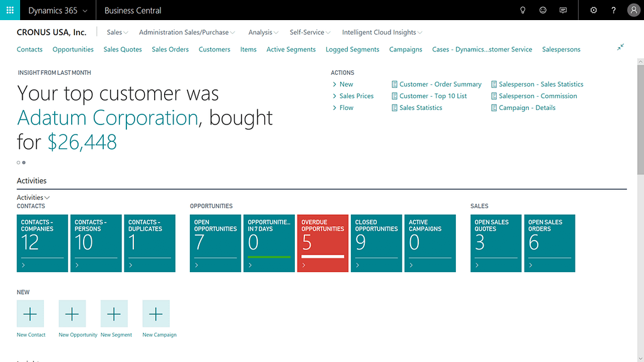Open Items in navigation bar

point(248,49)
